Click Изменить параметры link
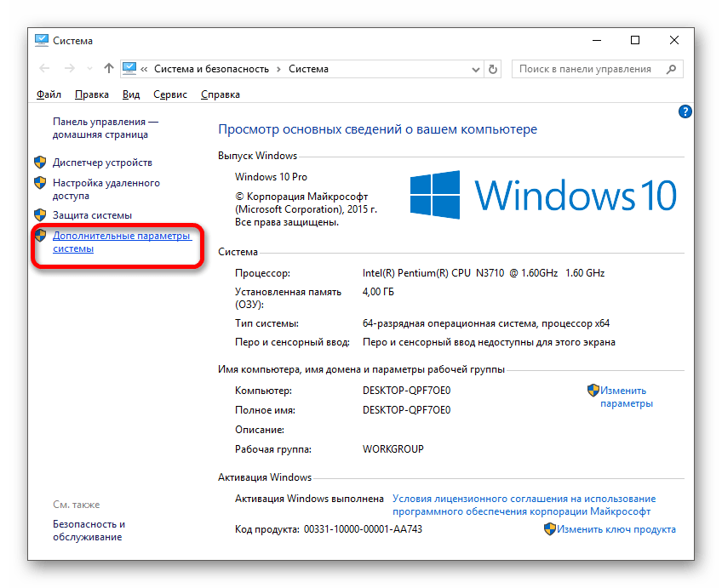This screenshot has height=588, width=722. point(627,397)
